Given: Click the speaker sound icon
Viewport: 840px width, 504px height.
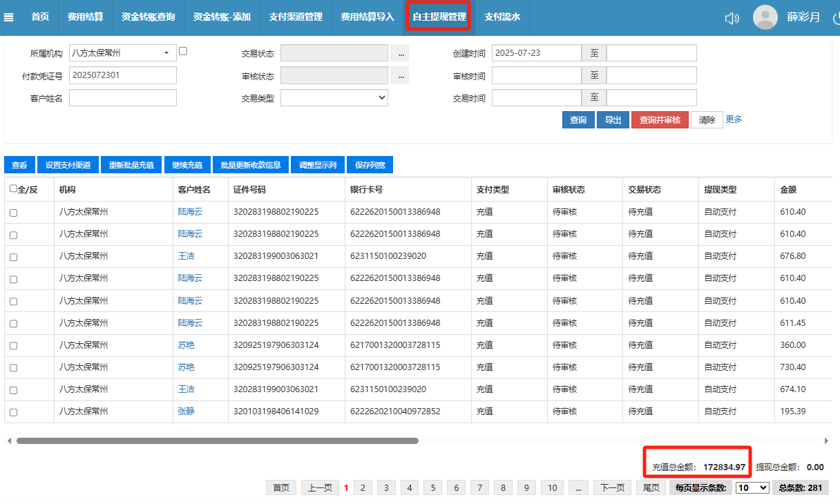Looking at the screenshot, I should click(x=732, y=18).
